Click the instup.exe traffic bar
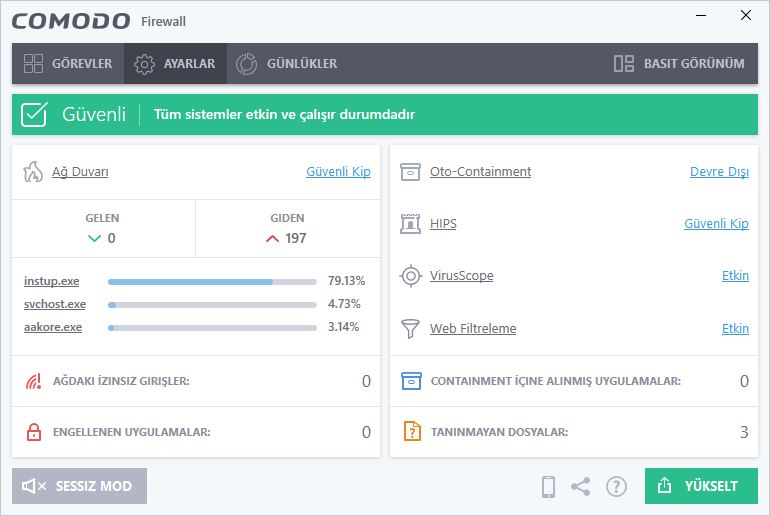The width and height of the screenshot is (770, 516). [x=212, y=282]
